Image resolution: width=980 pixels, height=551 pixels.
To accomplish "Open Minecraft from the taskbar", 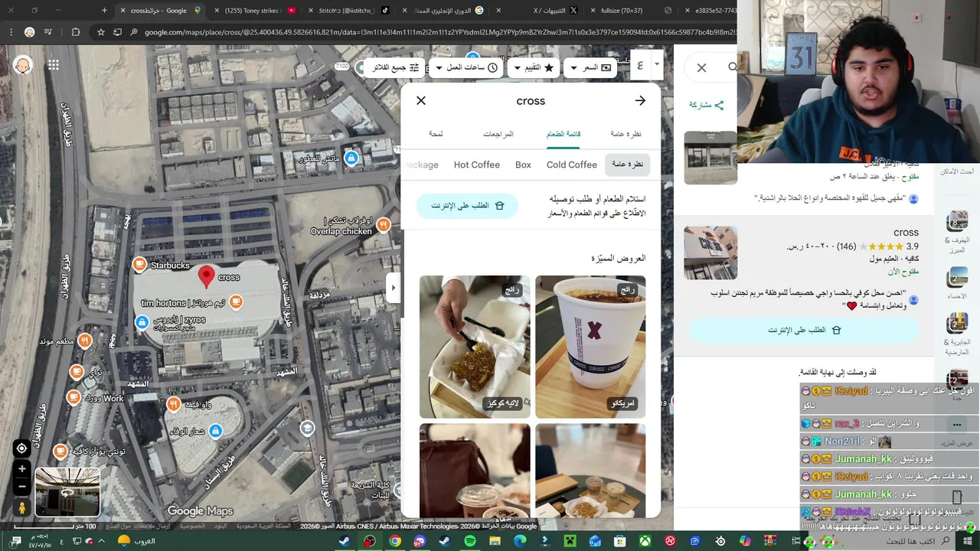I will (x=570, y=541).
